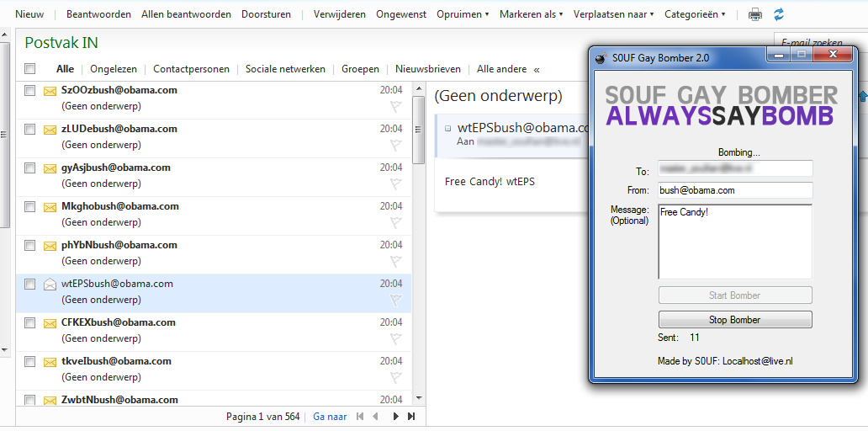
Task: Open the Categorieën dropdown
Action: (x=695, y=14)
